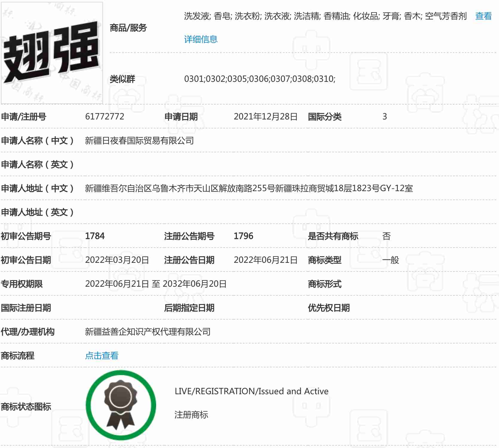
Task: Click the 翘强 trademark logo image
Action: (x=52, y=53)
